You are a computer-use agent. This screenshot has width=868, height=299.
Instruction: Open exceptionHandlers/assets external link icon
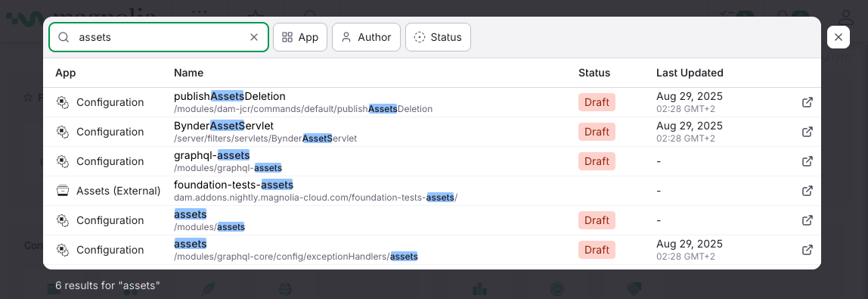pos(808,250)
